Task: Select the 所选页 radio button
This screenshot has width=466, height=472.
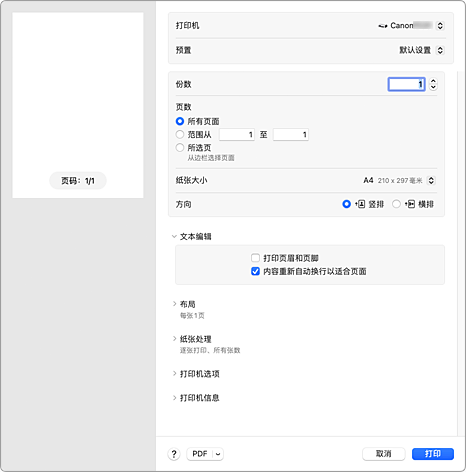Action: (x=180, y=148)
